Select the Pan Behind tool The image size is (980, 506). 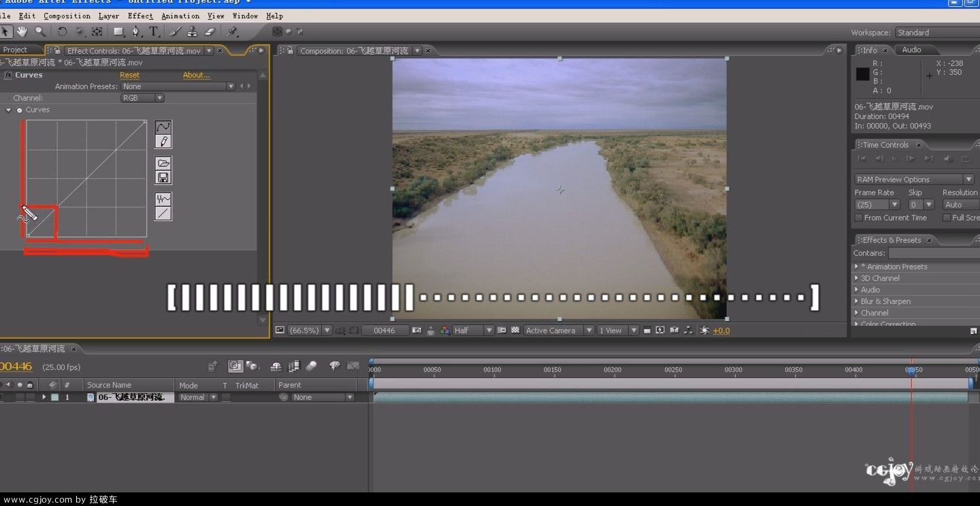pos(97,31)
